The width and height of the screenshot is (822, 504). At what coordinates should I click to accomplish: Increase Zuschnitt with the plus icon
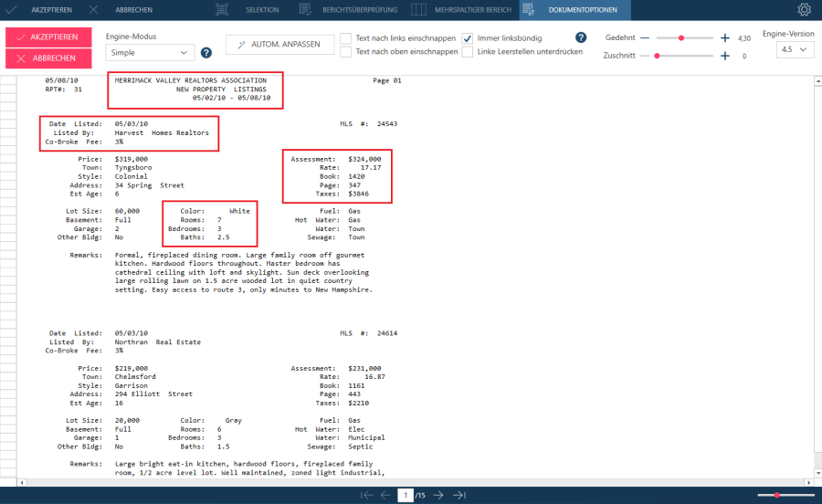724,56
